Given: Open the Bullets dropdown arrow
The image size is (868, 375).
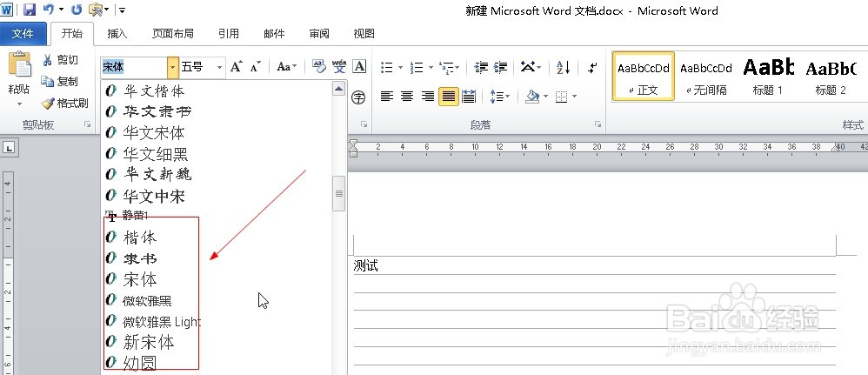Looking at the screenshot, I should [400, 68].
